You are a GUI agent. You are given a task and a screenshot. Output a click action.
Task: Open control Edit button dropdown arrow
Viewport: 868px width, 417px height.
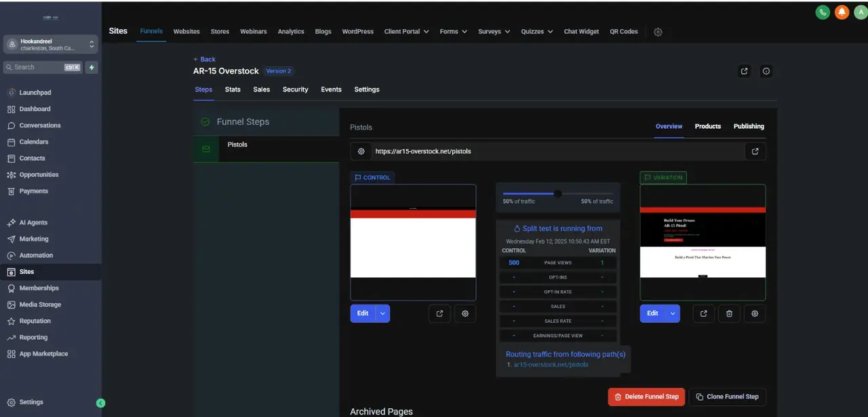[x=382, y=313]
